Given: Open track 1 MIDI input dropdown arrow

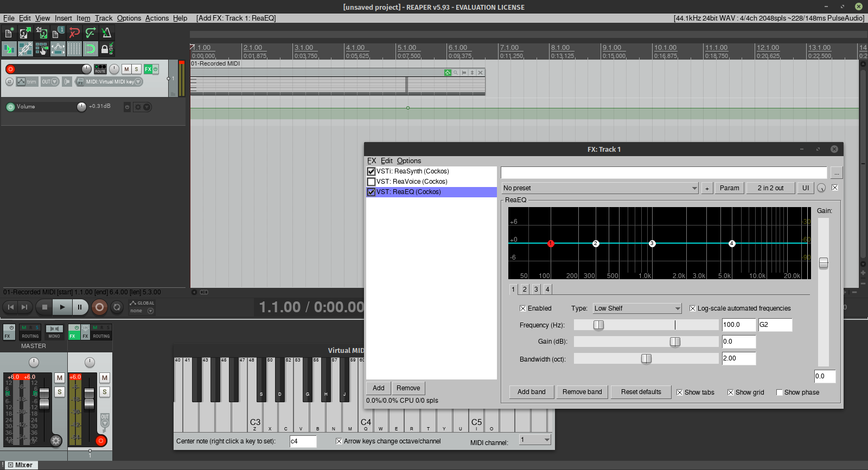Looking at the screenshot, I should click(x=138, y=82).
